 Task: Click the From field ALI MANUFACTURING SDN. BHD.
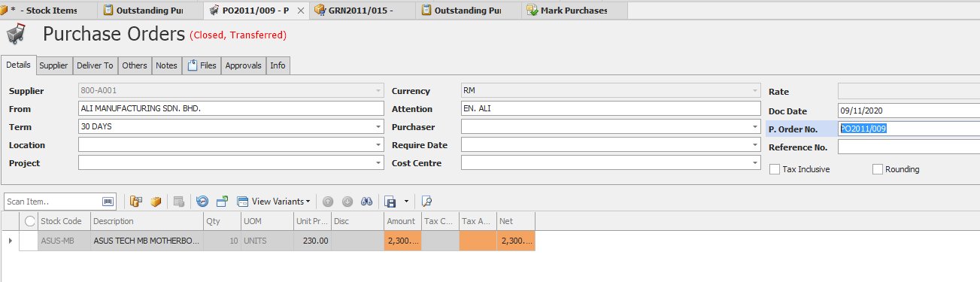(x=231, y=108)
